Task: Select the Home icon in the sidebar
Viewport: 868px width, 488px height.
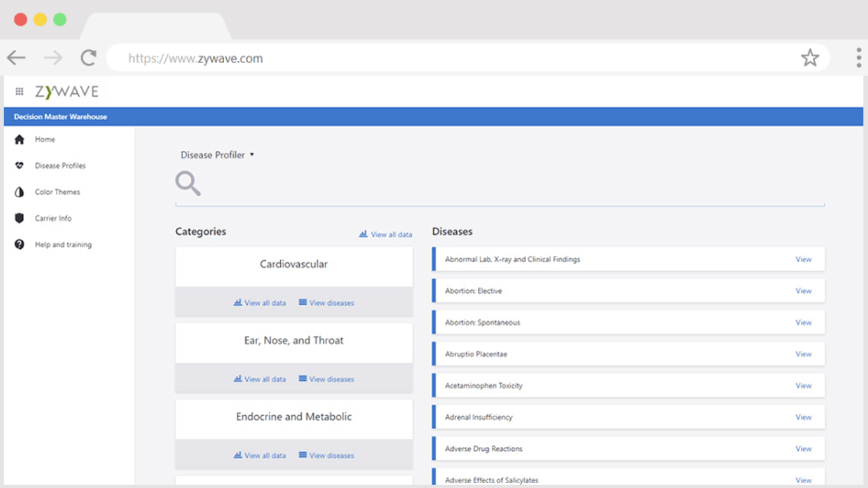Action: (19, 139)
